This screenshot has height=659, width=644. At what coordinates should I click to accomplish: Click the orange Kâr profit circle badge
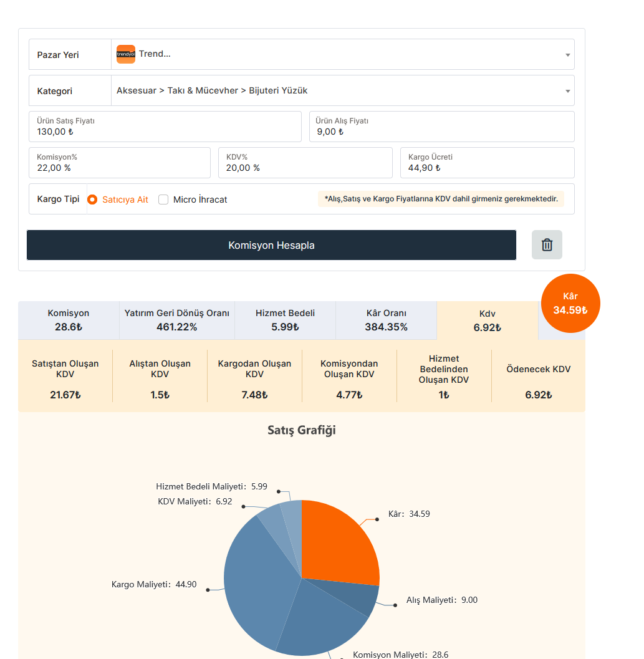(x=570, y=304)
